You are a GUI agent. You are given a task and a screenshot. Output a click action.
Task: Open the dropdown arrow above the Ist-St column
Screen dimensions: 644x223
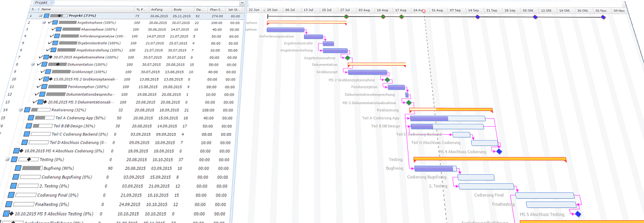point(242,2)
